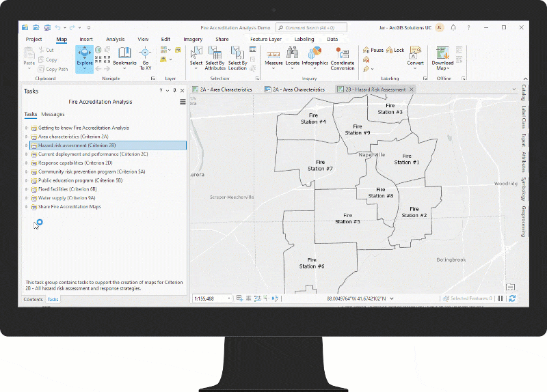Click the Open Project folder icon
The height and width of the screenshot is (392, 547).
coord(36,27)
